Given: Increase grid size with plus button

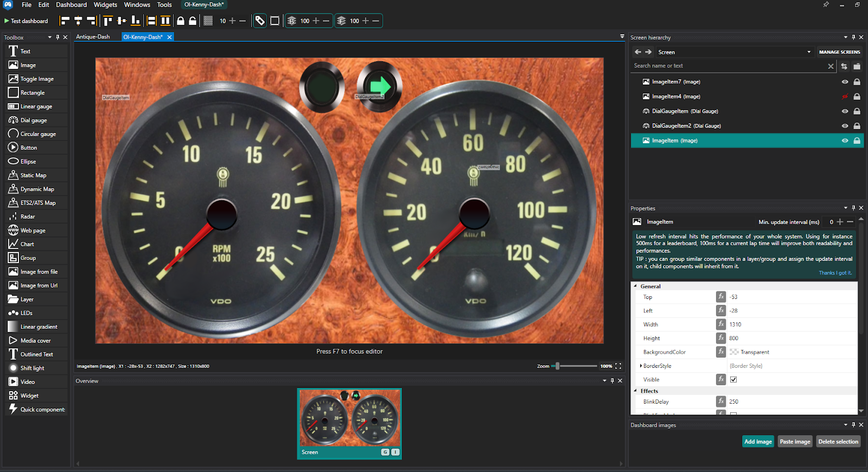Looking at the screenshot, I should pyautogui.click(x=232, y=21).
